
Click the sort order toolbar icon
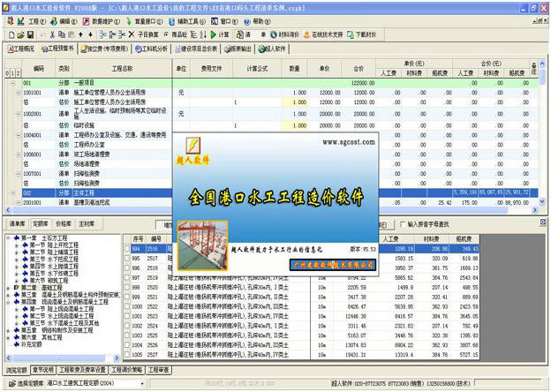pos(203,34)
